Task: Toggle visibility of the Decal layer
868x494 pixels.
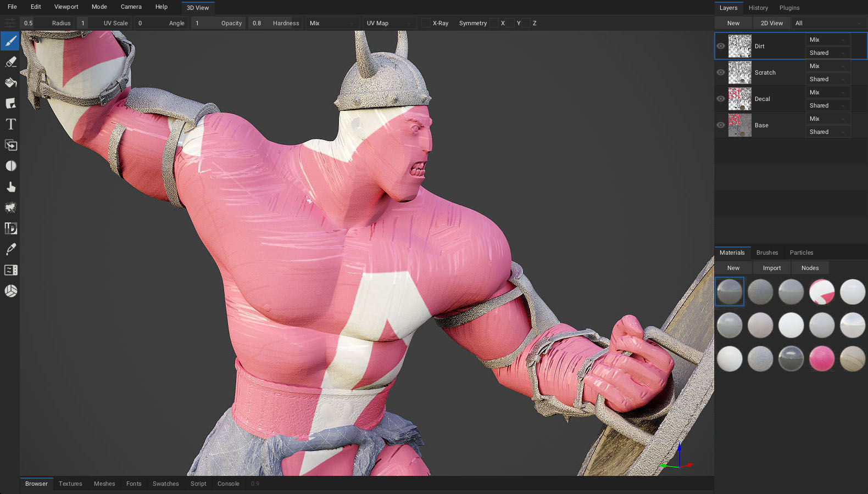Action: (721, 99)
